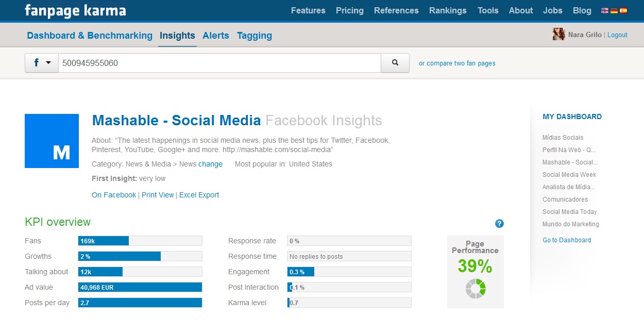This screenshot has height=333, width=644.
Task: Click the 'KPI overview' heading
Action: click(x=58, y=222)
